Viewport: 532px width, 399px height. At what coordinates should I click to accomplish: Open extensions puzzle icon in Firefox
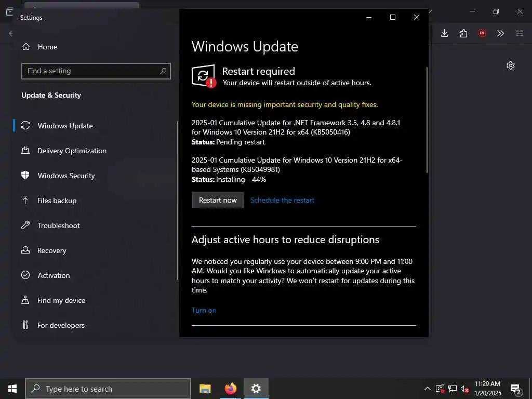[463, 33]
